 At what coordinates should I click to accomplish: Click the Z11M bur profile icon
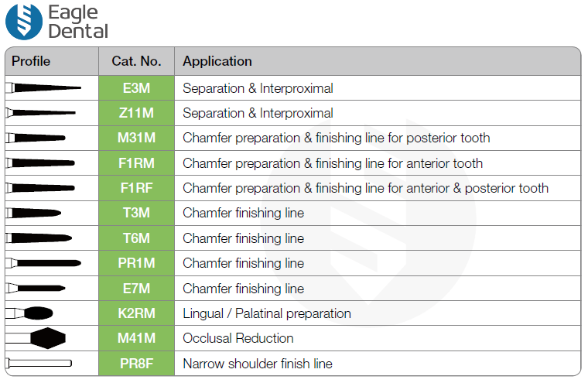(42, 113)
